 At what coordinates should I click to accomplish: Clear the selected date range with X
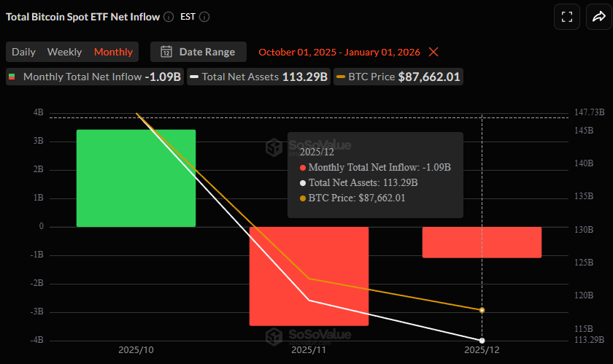tap(433, 52)
